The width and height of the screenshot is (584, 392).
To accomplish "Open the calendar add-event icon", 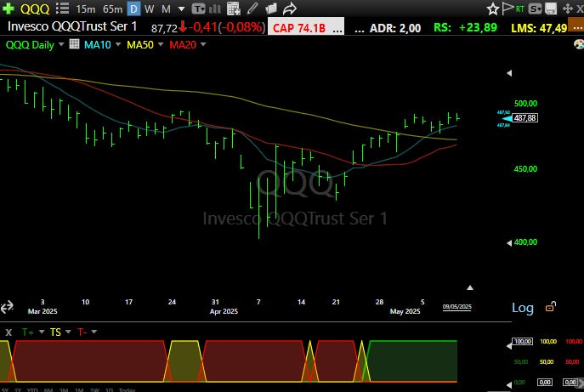I will 234,9.
